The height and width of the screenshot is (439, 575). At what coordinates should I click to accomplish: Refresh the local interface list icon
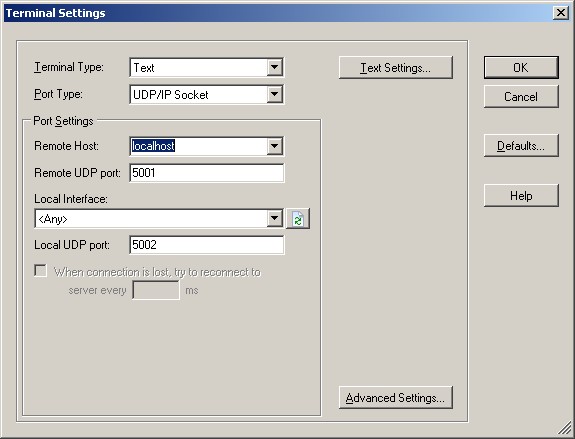298,219
